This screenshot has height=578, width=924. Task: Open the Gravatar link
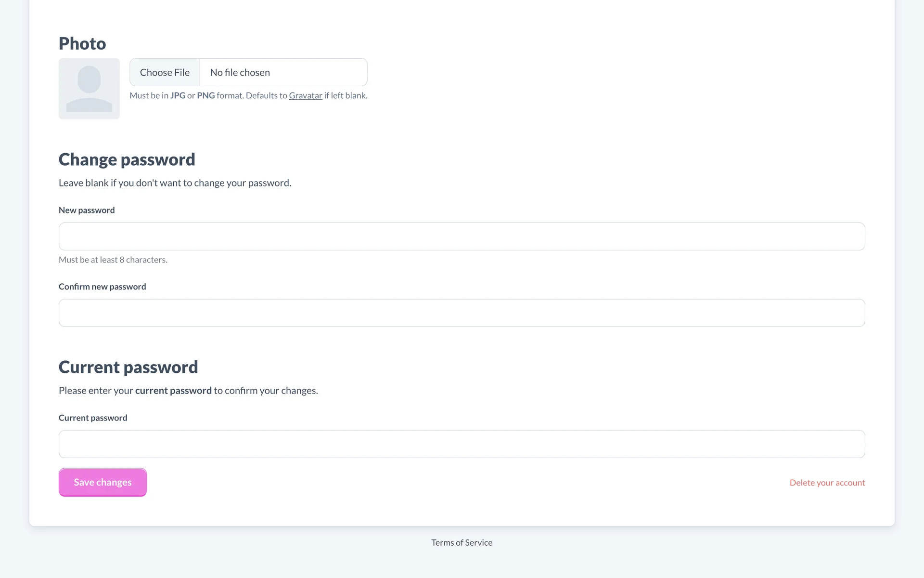coord(306,95)
